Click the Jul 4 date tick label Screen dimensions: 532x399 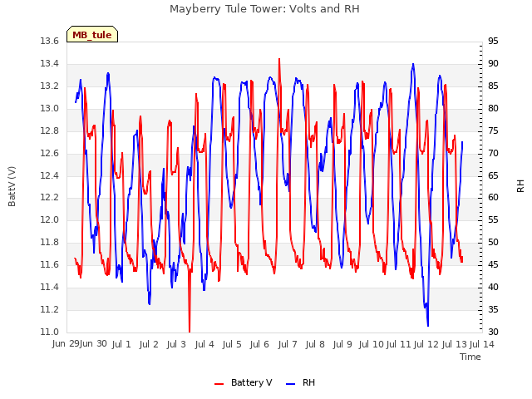point(204,344)
